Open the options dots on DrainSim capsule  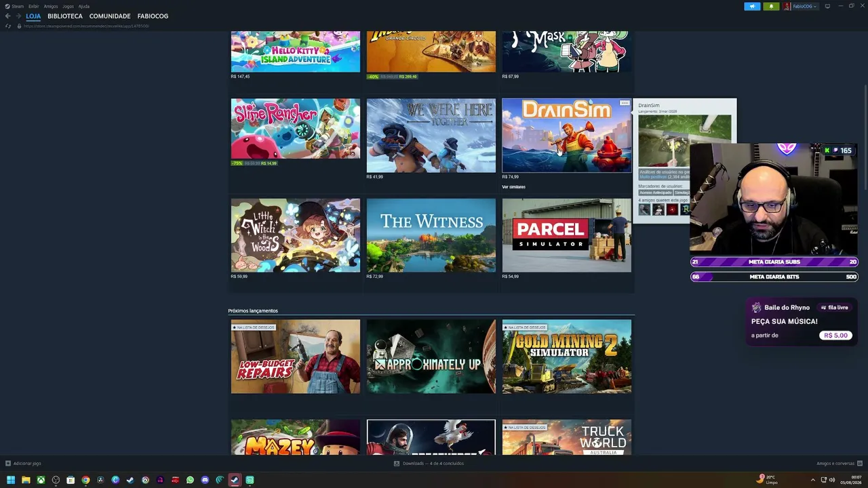click(625, 104)
